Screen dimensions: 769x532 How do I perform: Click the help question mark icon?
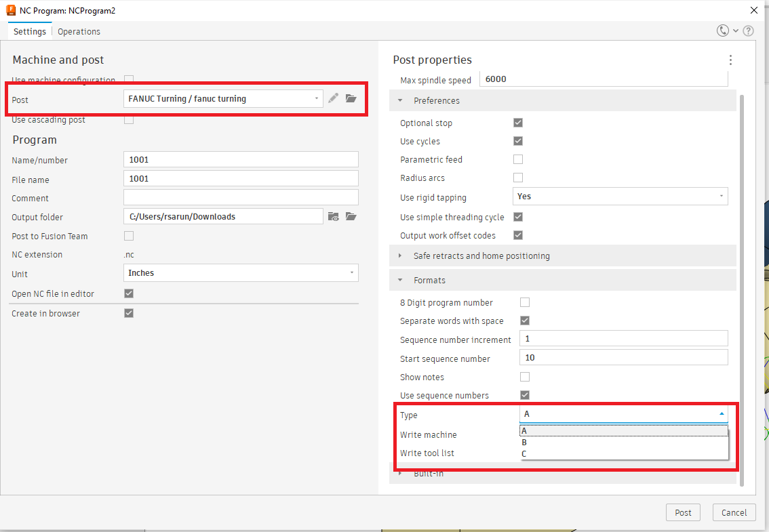749,31
